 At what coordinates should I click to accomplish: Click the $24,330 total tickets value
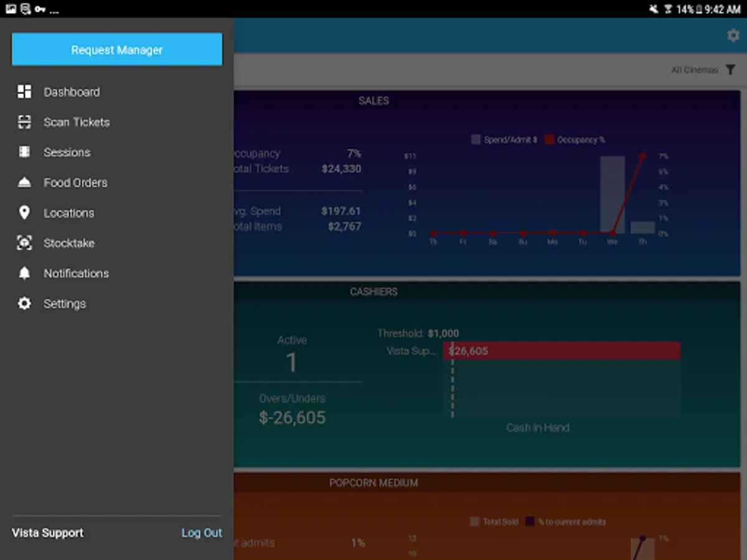click(341, 169)
